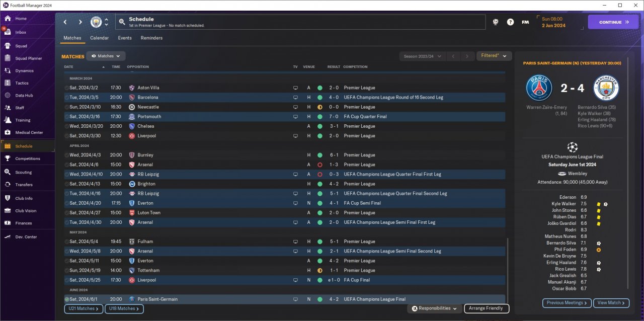Expand the Responsibilities dropdown
This screenshot has height=321, width=644.
(435, 308)
